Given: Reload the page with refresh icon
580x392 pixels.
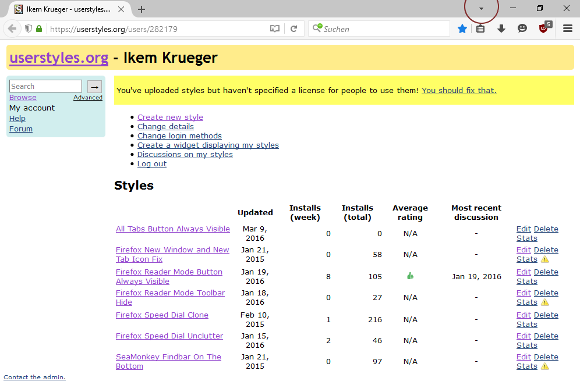Looking at the screenshot, I should [293, 29].
